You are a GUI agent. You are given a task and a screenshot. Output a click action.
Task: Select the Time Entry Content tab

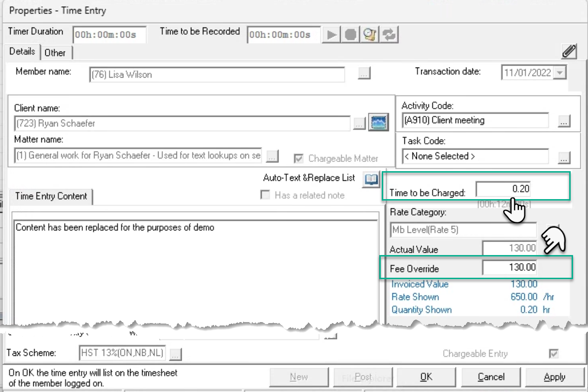[51, 196]
